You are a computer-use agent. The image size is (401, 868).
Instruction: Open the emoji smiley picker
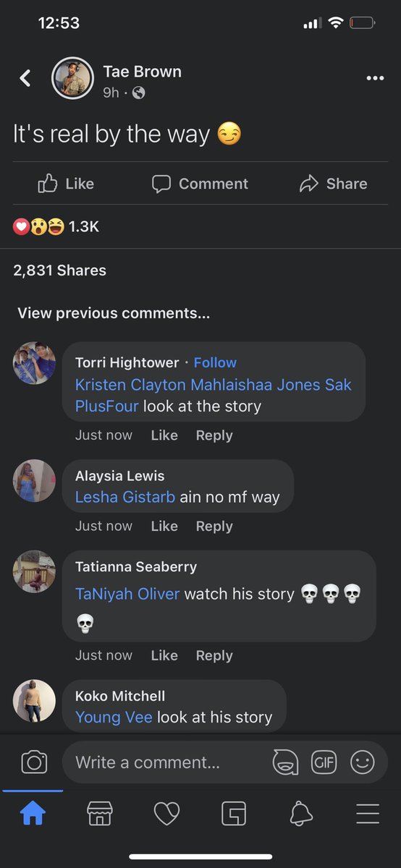[362, 762]
